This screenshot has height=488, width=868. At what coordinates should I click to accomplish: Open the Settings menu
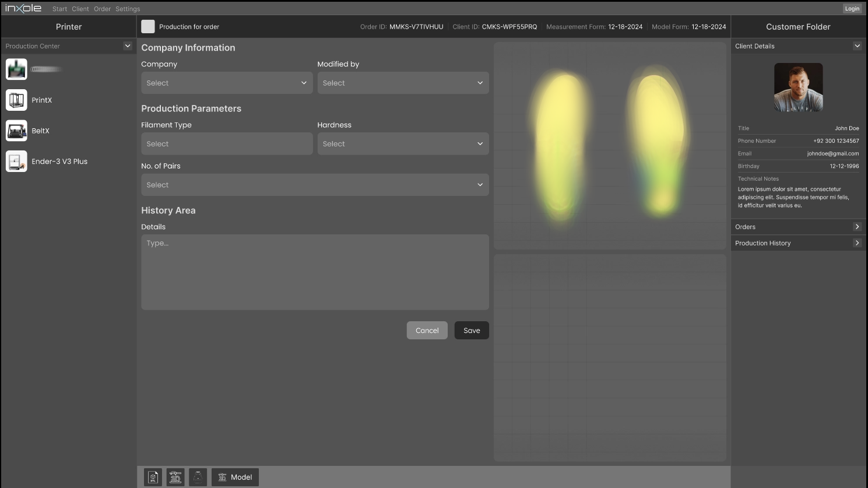point(128,9)
